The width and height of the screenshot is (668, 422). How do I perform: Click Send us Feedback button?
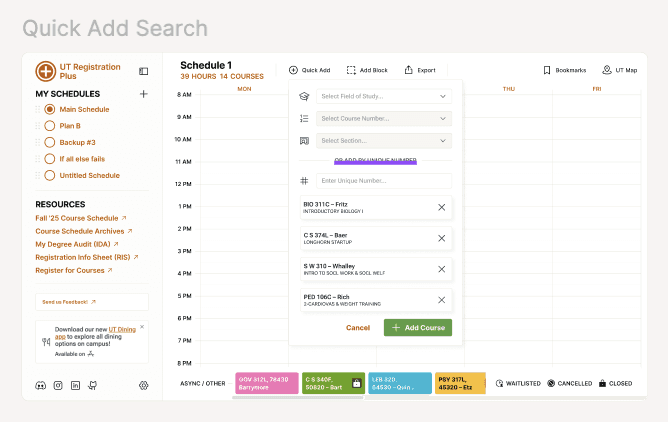tap(92, 302)
